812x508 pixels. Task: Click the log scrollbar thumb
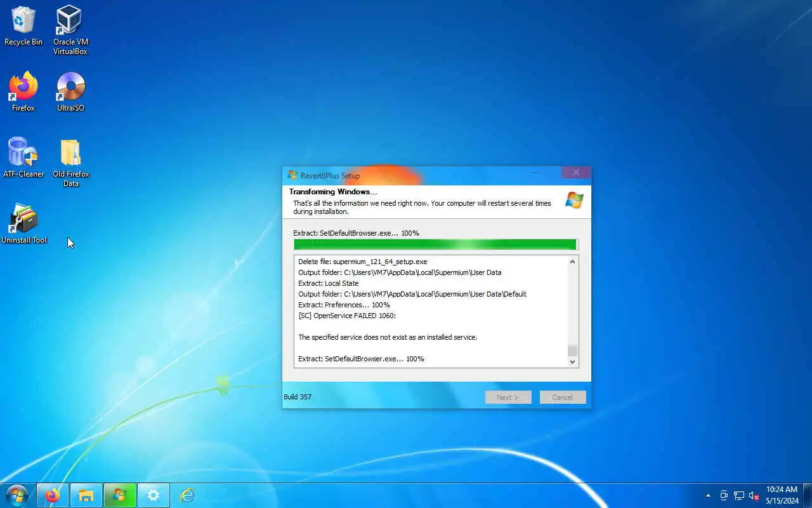tap(572, 351)
